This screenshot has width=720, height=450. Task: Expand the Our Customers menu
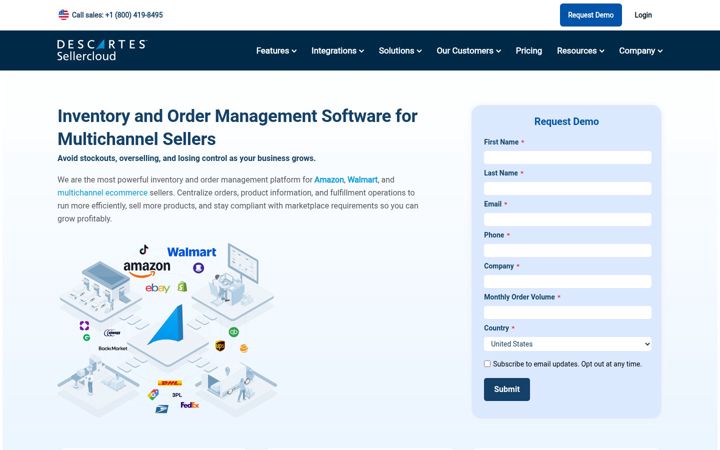click(x=469, y=51)
